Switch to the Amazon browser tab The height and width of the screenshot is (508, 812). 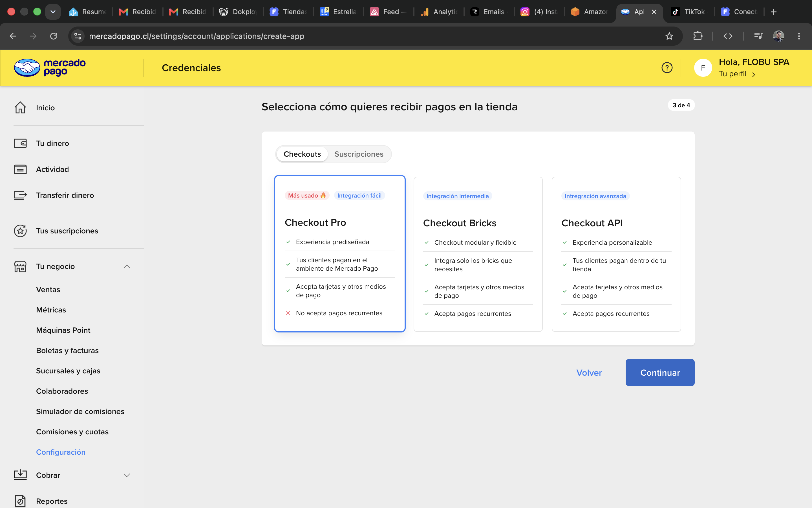coord(590,12)
